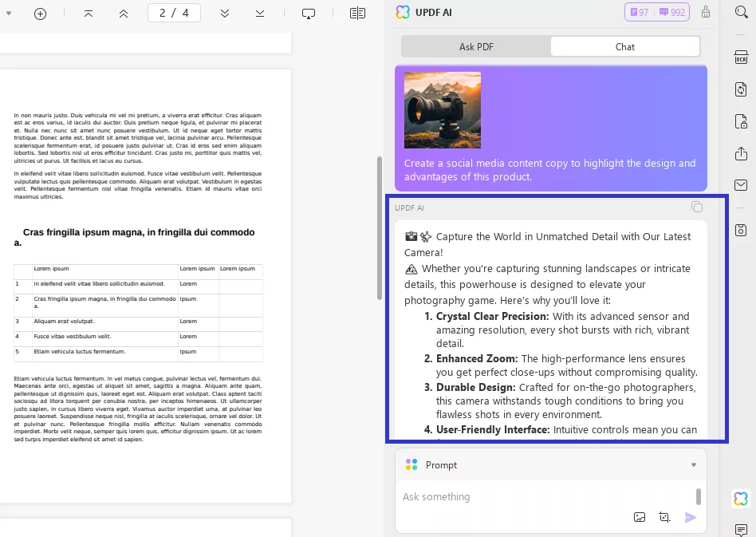Select the Chat tab

coord(624,47)
